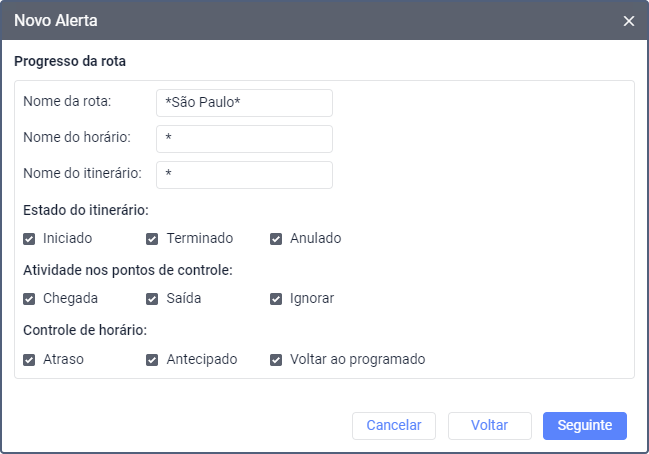Select the Nome do itinerário field
Screen dimensions: 649x454
244,175
